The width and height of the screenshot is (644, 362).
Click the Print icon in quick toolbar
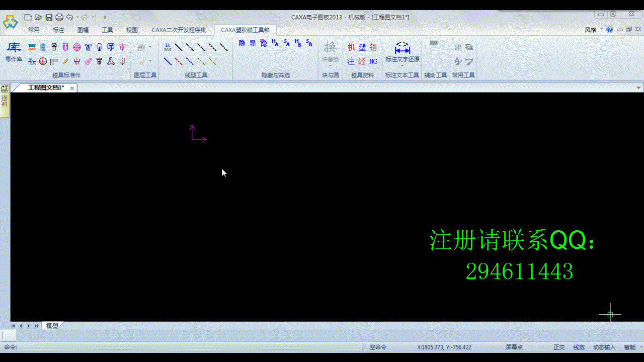tap(59, 17)
